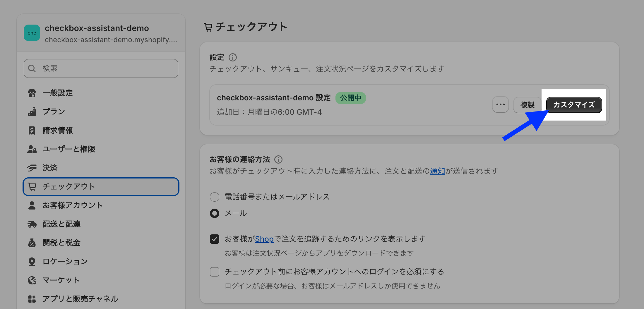Enable login required before checkout checkbox
This screenshot has height=309, width=644.
pyautogui.click(x=215, y=272)
